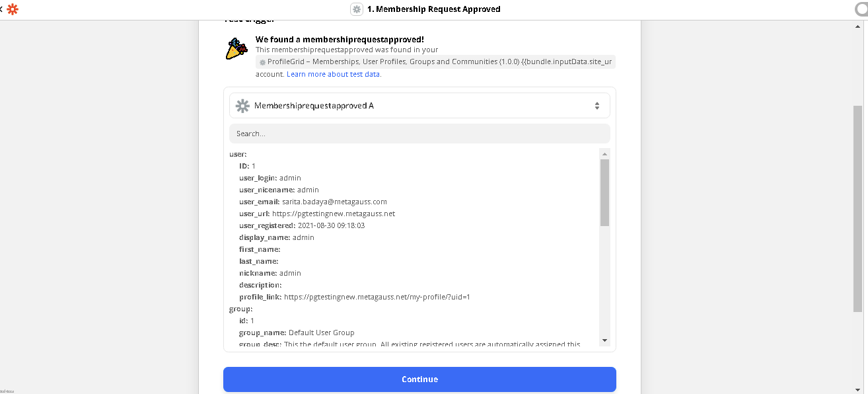Click the ProfileGrid account name chip
Screen dimensions: 868x394
[x=436, y=62]
